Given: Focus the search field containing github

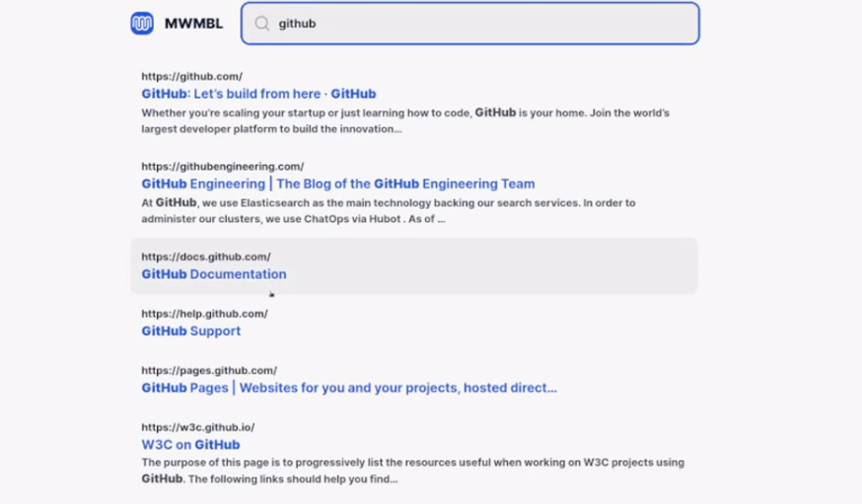Looking at the screenshot, I should [470, 23].
